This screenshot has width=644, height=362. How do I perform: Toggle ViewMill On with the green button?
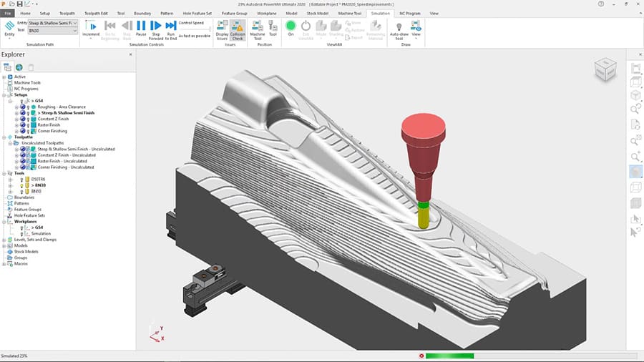tap(291, 29)
